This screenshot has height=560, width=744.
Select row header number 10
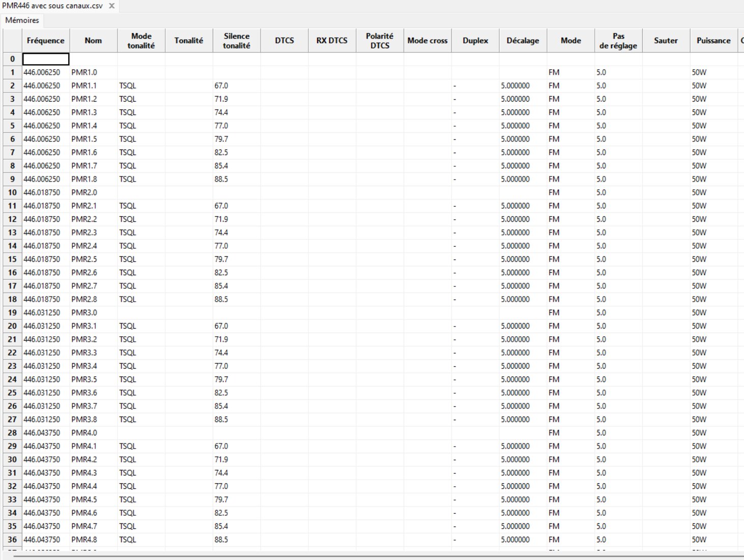coord(12,192)
